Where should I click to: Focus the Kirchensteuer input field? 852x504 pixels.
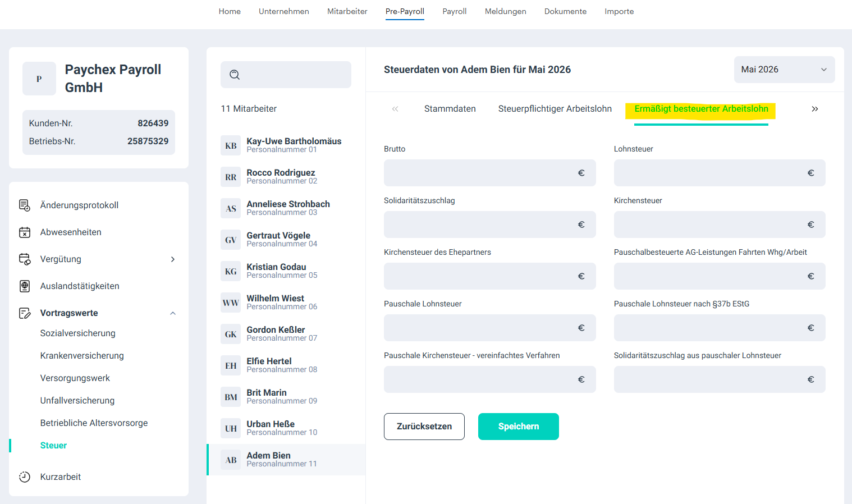[x=720, y=224]
